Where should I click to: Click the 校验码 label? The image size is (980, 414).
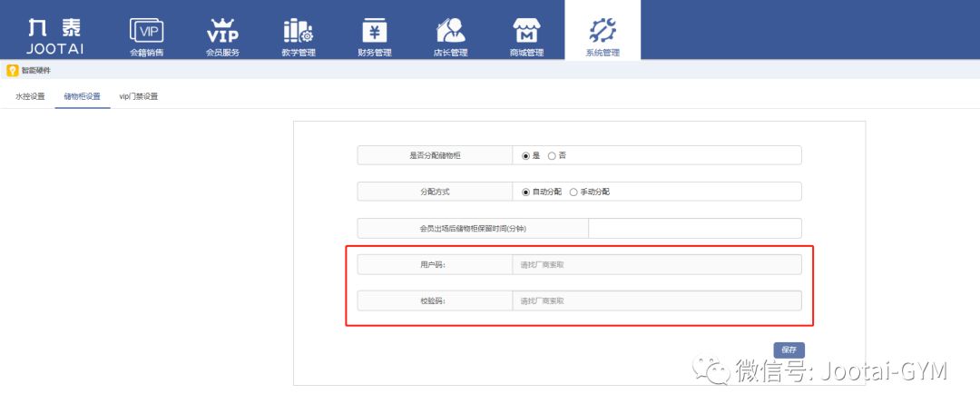coord(433,301)
